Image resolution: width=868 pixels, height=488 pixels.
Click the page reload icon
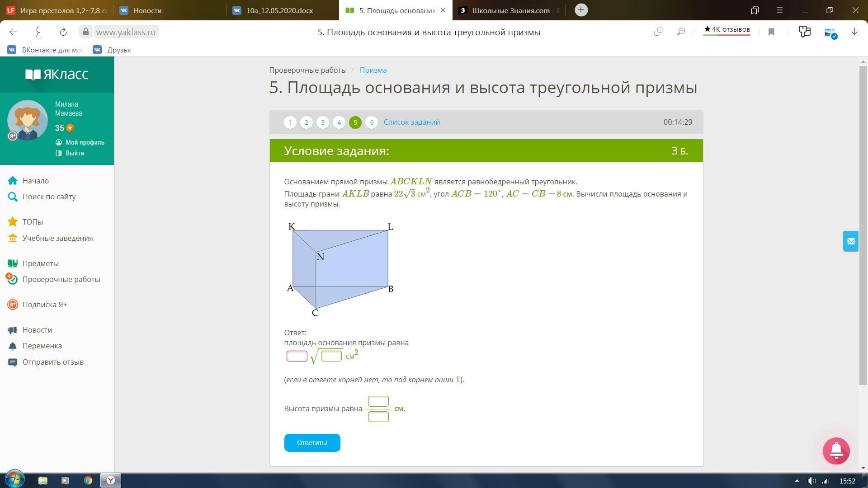pyautogui.click(x=63, y=32)
